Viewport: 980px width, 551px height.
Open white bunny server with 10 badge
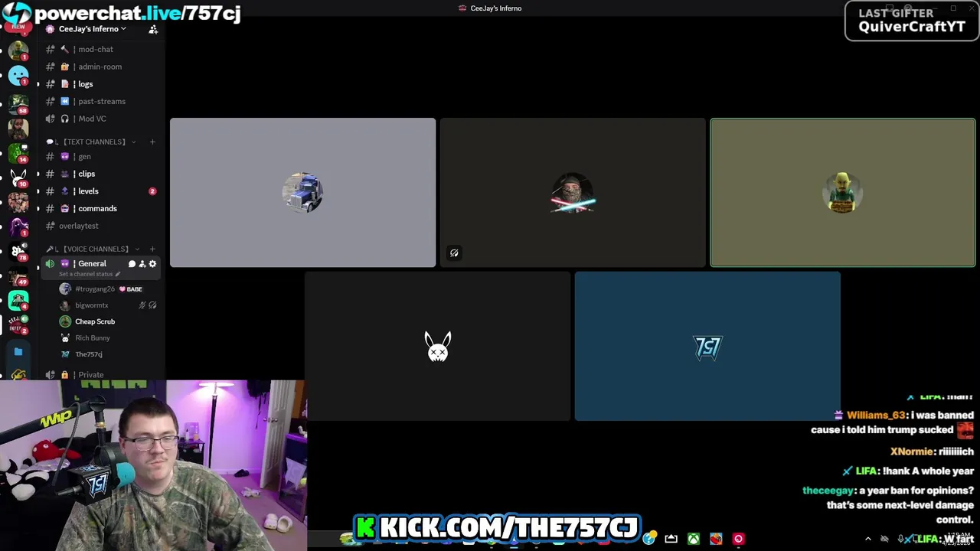tap(18, 178)
